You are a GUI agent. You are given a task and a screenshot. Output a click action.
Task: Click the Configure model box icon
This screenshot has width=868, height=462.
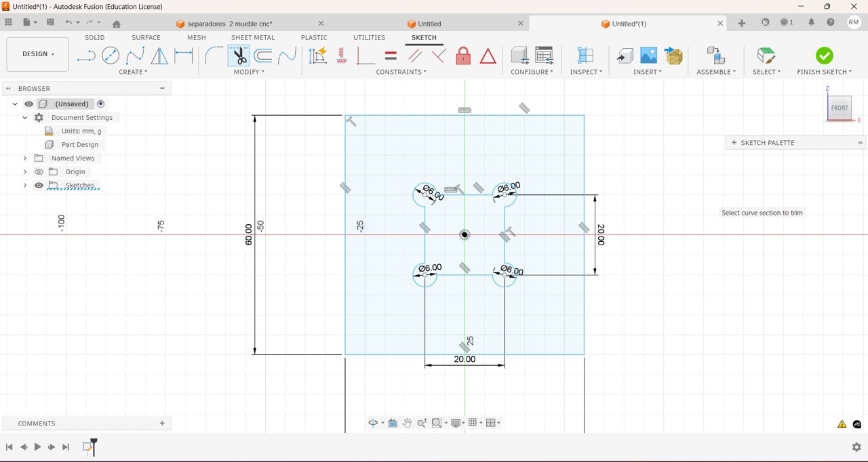click(x=519, y=56)
